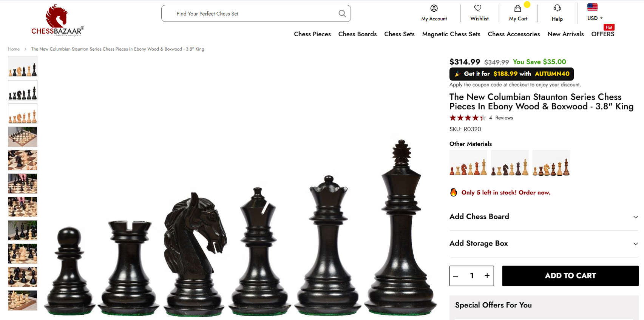
Task: Open the Magnetic Chess Sets menu
Action: [451, 34]
